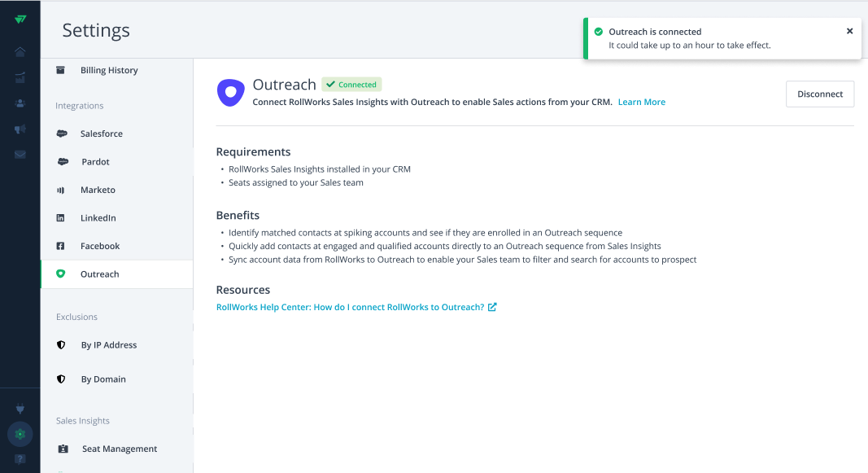Click the 'Sync account data' benefit line
The width and height of the screenshot is (868, 473).
click(462, 260)
